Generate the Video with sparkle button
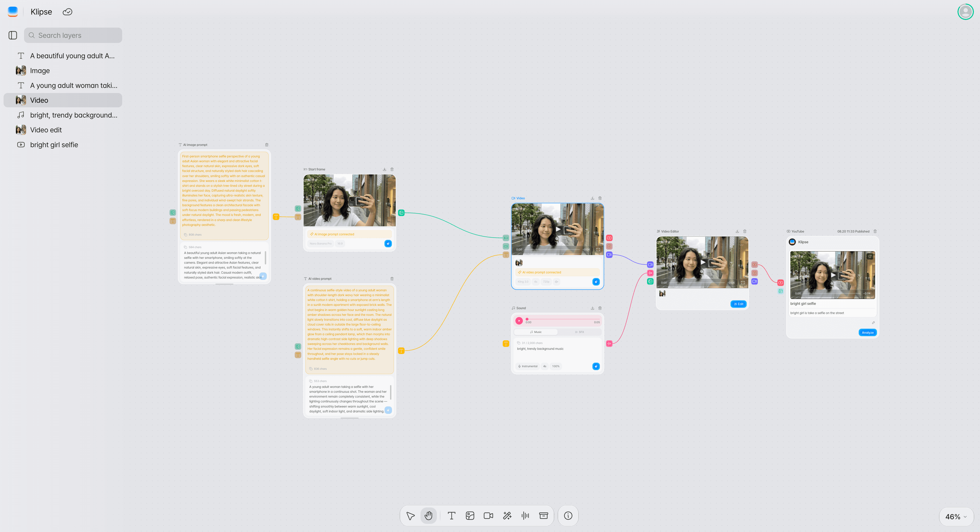The height and width of the screenshot is (532, 980). (596, 282)
